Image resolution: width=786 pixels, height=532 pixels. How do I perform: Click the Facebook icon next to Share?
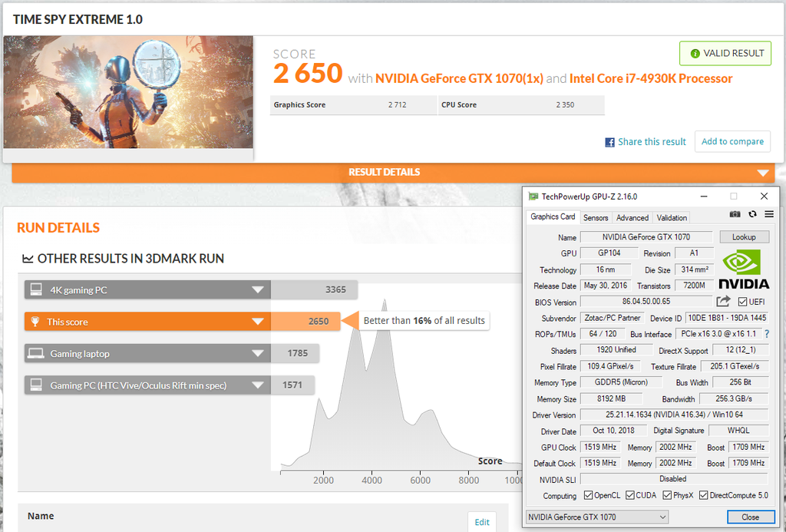click(609, 142)
